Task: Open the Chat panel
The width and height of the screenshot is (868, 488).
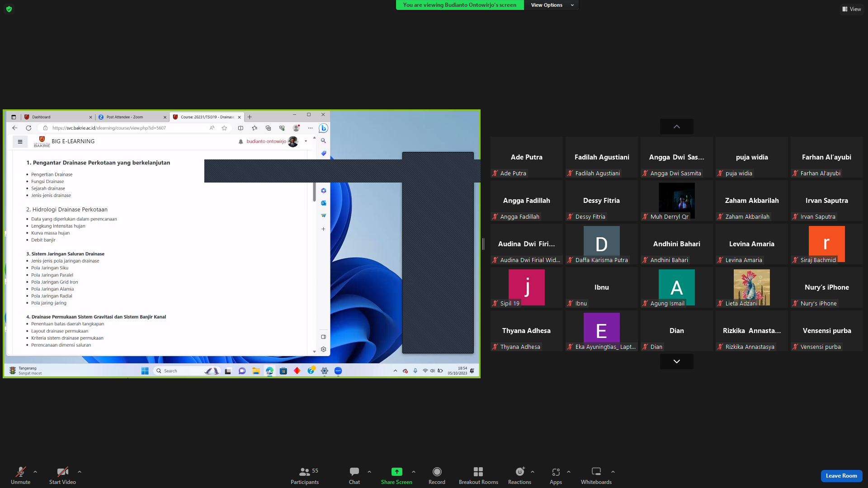Action: pyautogui.click(x=354, y=475)
